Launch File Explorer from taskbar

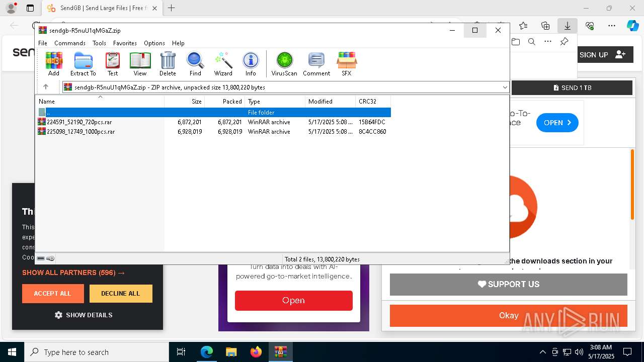[231, 352]
